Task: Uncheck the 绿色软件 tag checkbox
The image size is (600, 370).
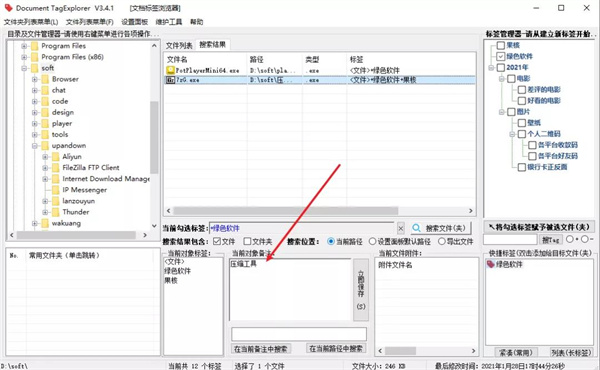Action: click(x=501, y=56)
